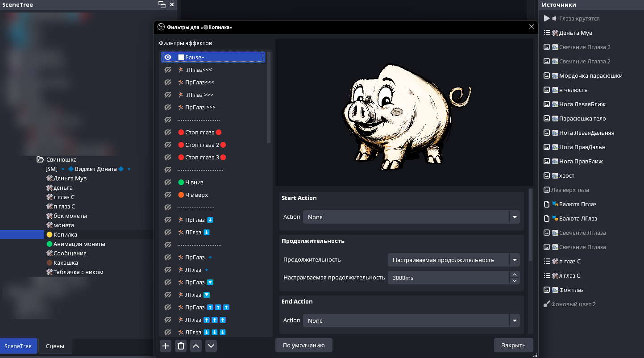644x358 pixels.
Task: Toggle visibility of Ч вниз filter
Action: pyautogui.click(x=168, y=182)
